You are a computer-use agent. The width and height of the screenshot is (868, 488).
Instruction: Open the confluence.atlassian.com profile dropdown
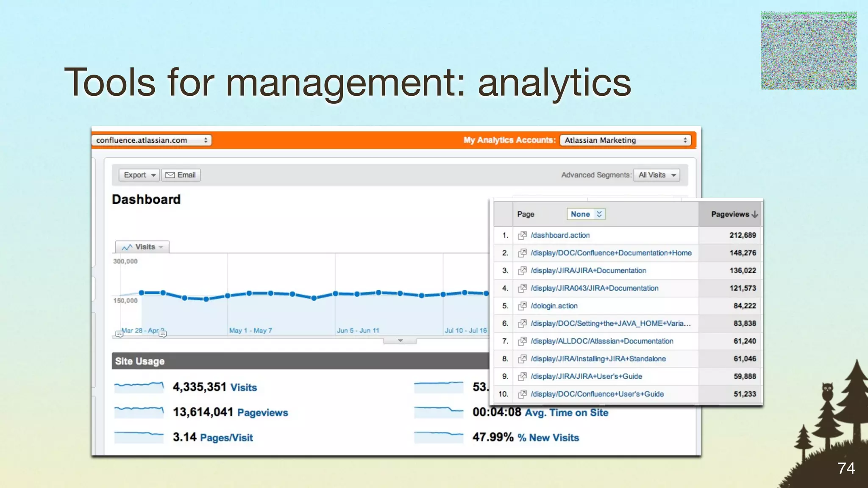click(x=151, y=140)
